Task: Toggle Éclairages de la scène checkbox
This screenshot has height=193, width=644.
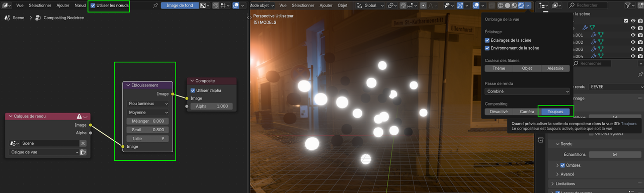Action: (x=487, y=40)
